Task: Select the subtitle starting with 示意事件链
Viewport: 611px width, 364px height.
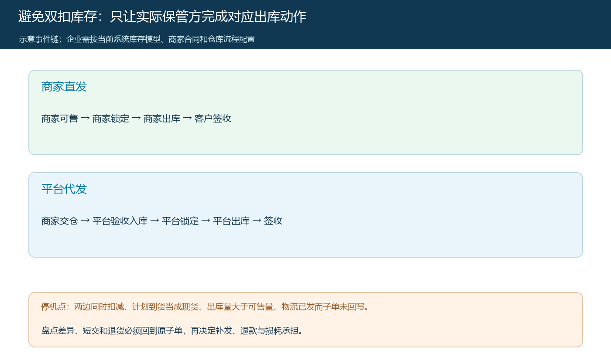Action: pyautogui.click(x=137, y=39)
